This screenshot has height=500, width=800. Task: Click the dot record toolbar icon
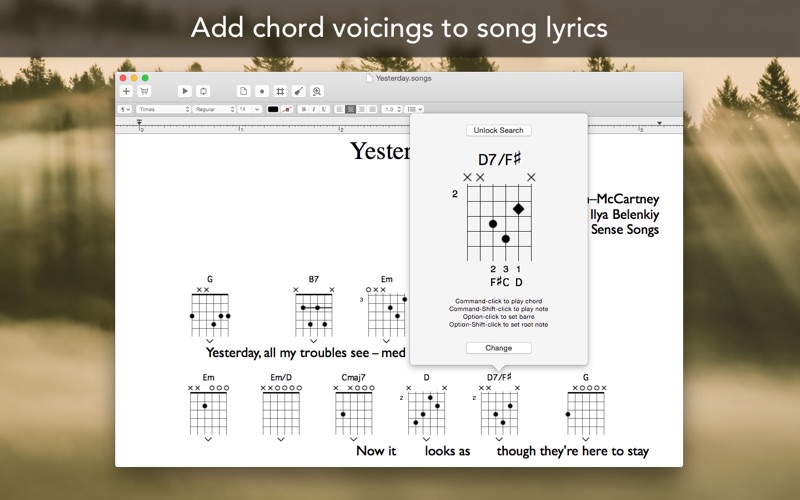click(x=262, y=91)
